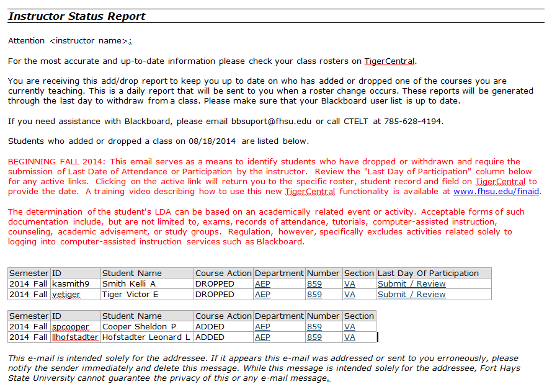
Task: Open VA section link for Cooper Sheldon P
Action: tap(350, 327)
